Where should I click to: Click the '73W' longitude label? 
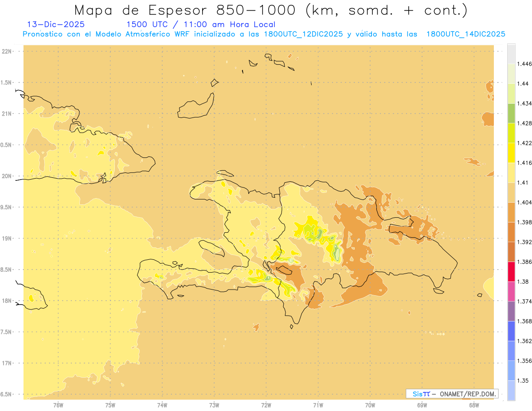pos(214,405)
